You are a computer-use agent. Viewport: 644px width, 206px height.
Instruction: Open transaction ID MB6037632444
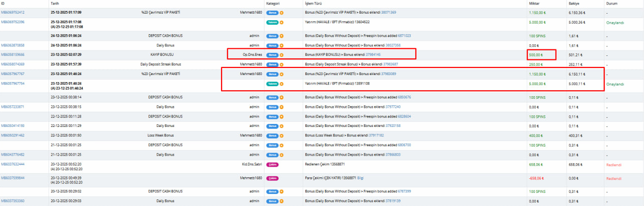[13, 164]
